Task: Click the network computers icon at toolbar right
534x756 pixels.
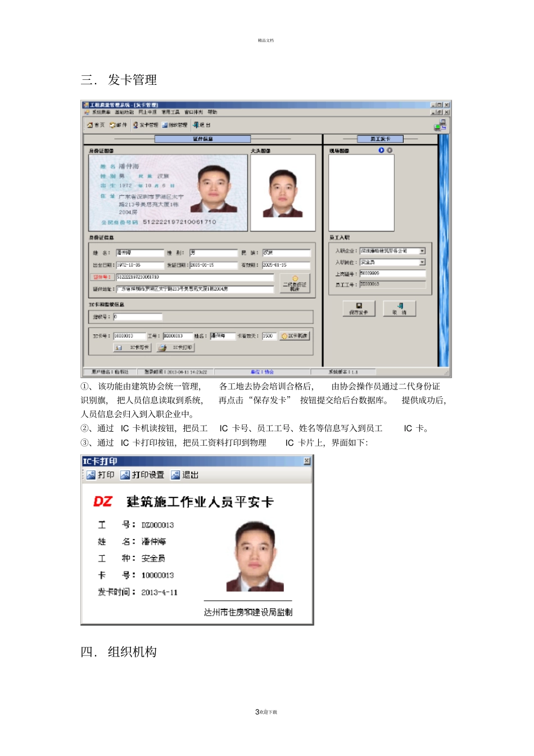Action: click(441, 125)
